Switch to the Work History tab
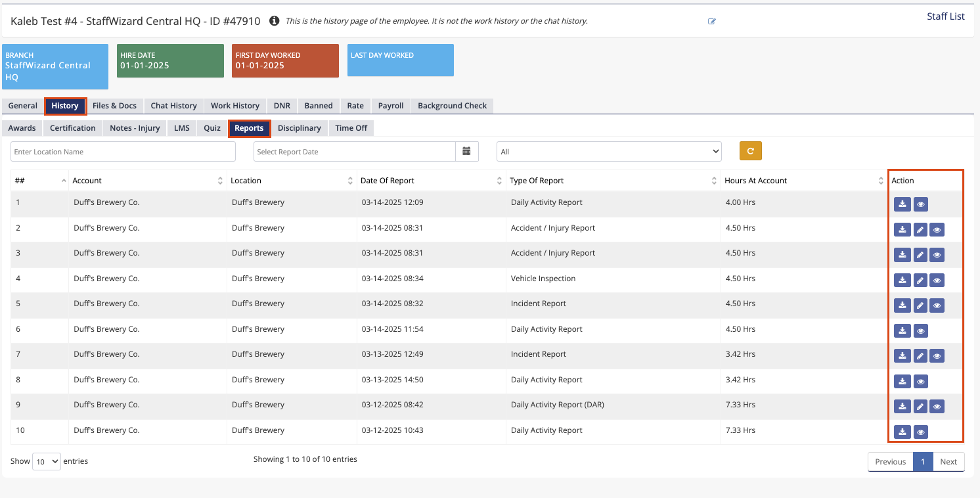This screenshot has height=498, width=980. (234, 106)
